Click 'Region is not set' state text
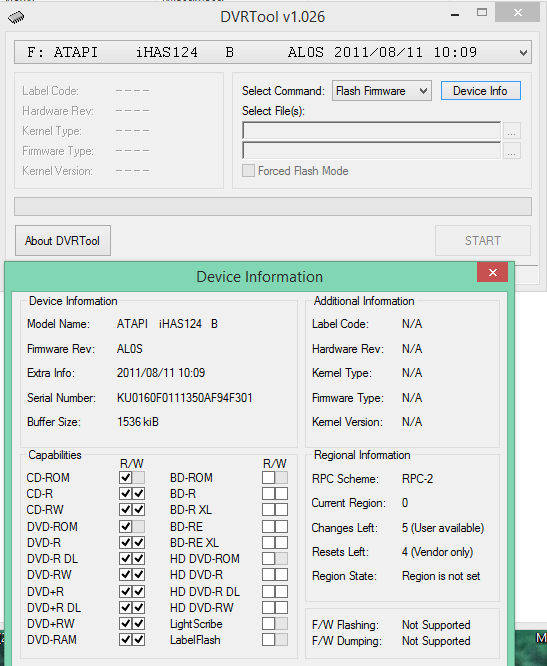The width and height of the screenshot is (547, 666). pos(441,576)
